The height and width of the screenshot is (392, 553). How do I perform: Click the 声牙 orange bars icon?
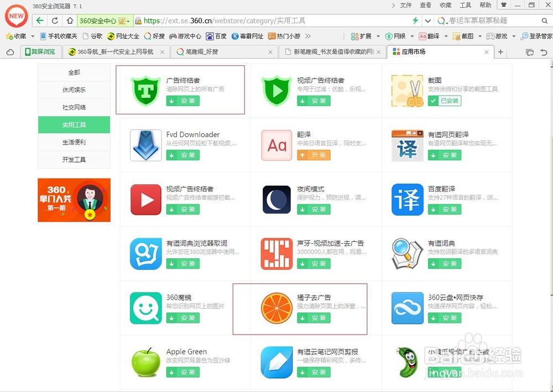(x=277, y=254)
